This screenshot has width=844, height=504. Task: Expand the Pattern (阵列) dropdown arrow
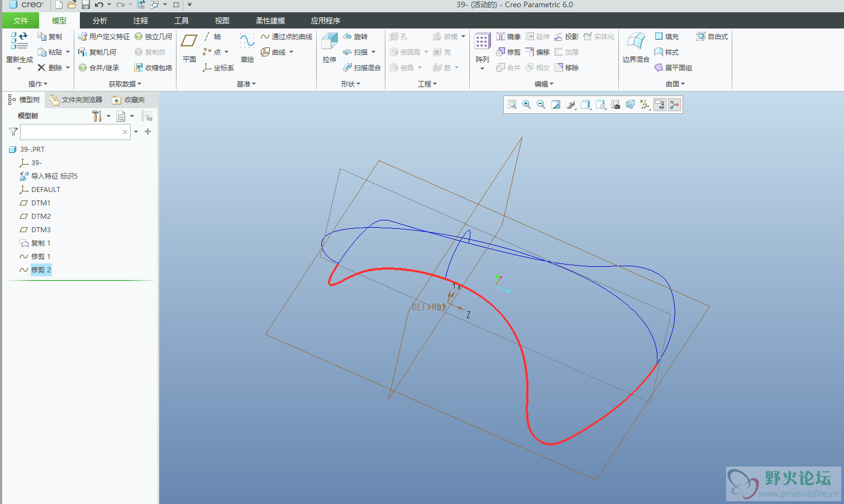pyautogui.click(x=482, y=69)
